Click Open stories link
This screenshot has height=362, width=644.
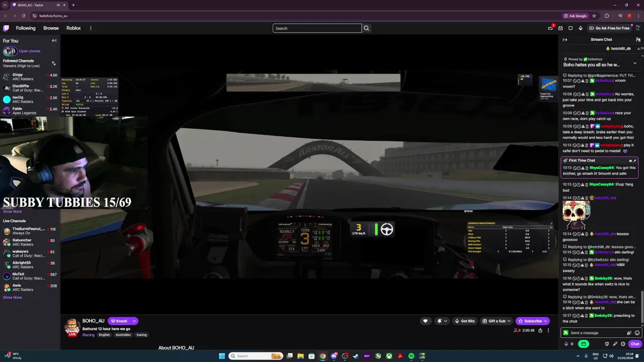30,51
